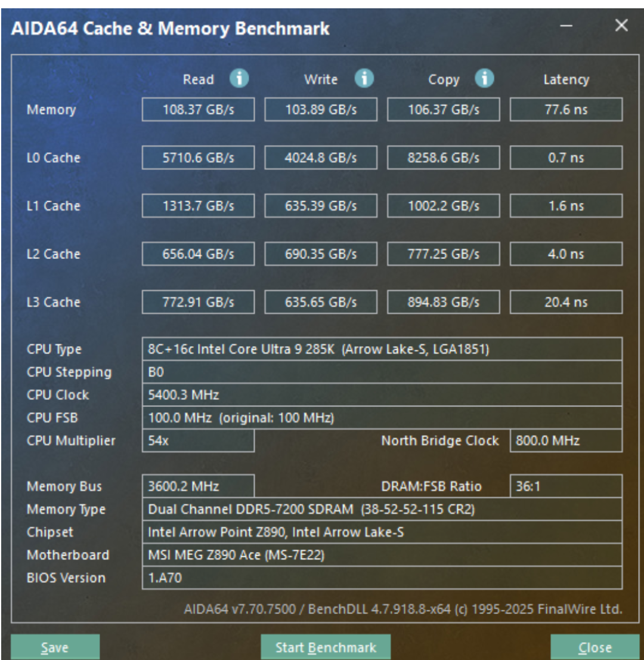Click the info icon next to Write
Viewport: 644px width, 660px height.
tap(364, 78)
